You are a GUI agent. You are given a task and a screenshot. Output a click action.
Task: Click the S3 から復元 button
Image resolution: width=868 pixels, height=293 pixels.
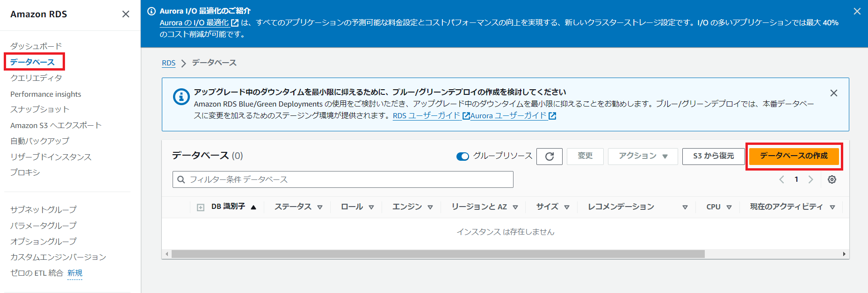(713, 156)
